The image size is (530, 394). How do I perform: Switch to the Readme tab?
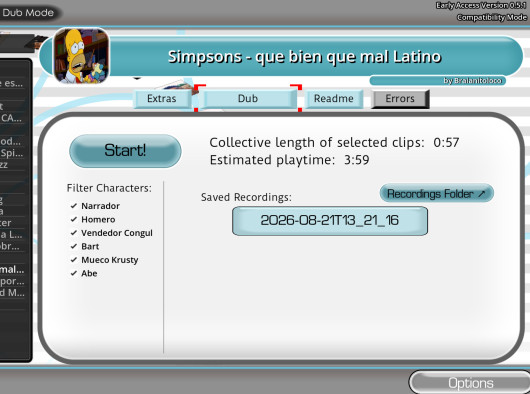click(x=334, y=99)
